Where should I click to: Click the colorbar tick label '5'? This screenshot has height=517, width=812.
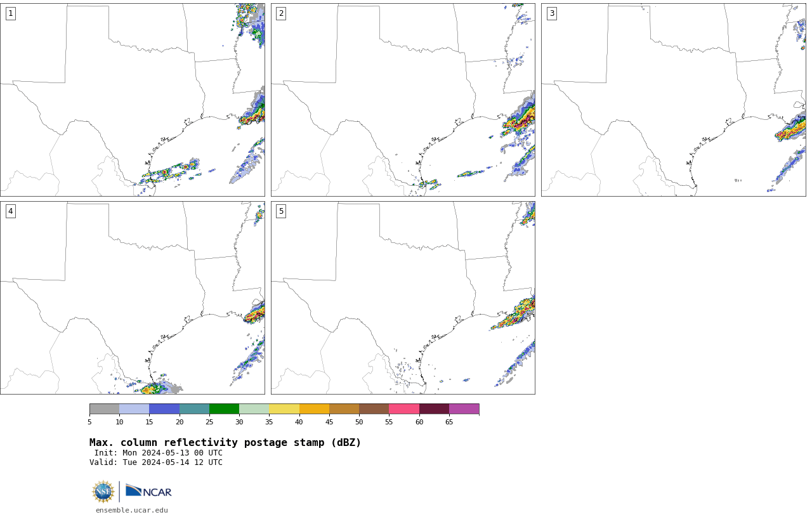tap(89, 422)
